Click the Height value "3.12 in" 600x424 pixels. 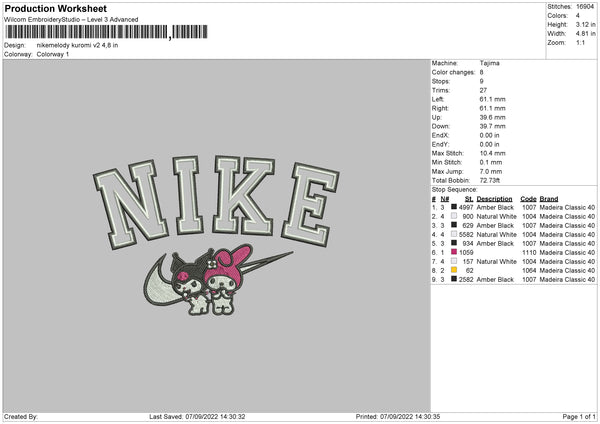pyautogui.click(x=585, y=24)
